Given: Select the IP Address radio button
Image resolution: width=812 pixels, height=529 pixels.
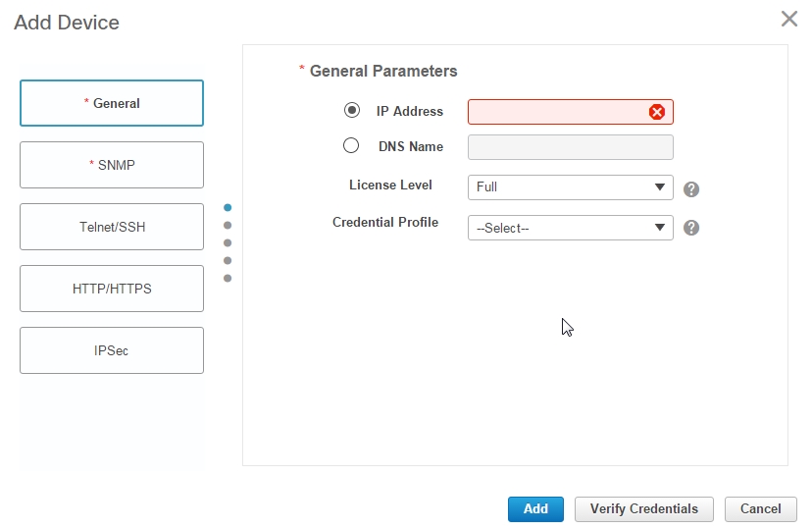Looking at the screenshot, I should point(351,111).
